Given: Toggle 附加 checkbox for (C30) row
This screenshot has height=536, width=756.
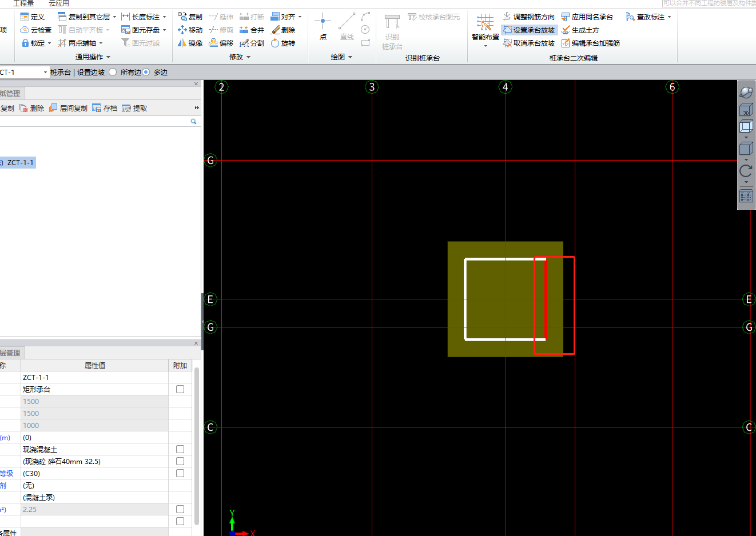Looking at the screenshot, I should tap(180, 473).
